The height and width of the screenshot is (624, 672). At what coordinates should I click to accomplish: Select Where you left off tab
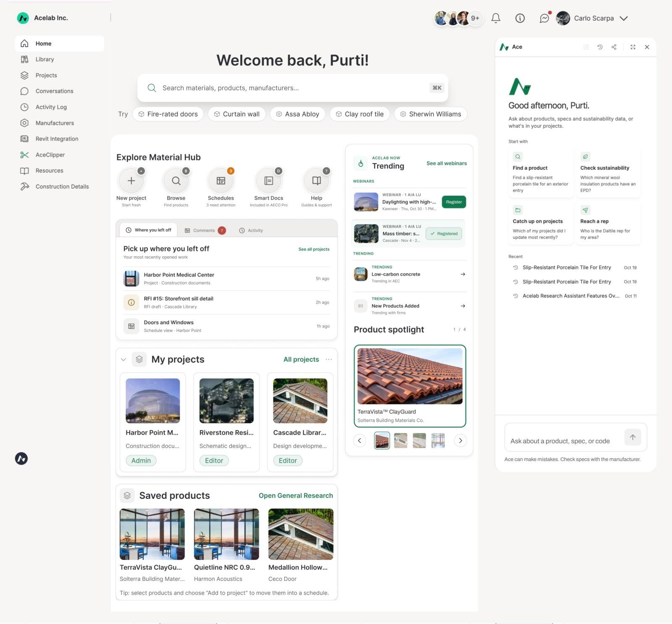click(x=148, y=230)
